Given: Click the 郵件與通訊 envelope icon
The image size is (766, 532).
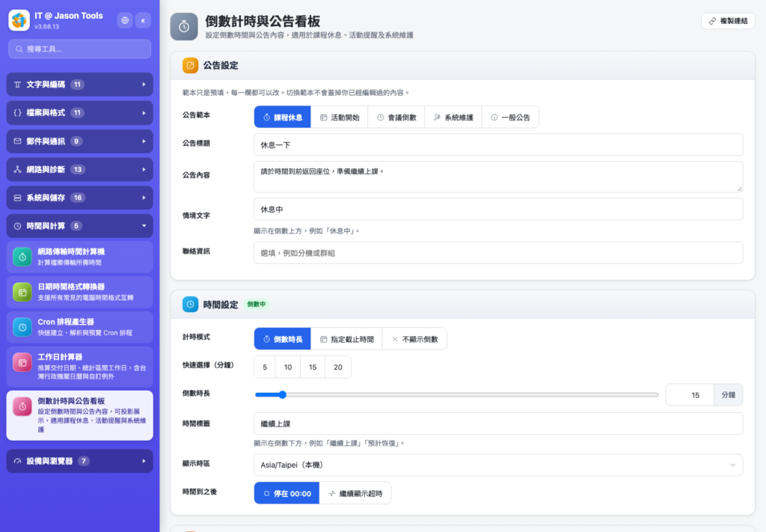Looking at the screenshot, I should (x=18, y=141).
